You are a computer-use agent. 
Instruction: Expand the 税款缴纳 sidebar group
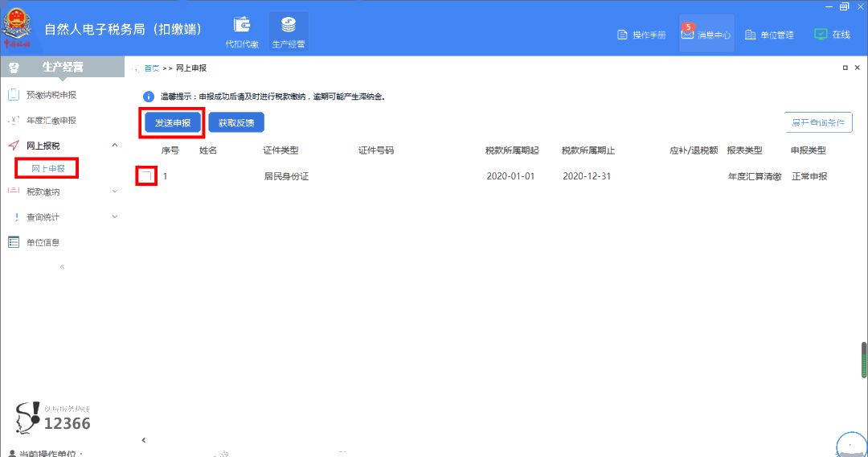pos(115,191)
